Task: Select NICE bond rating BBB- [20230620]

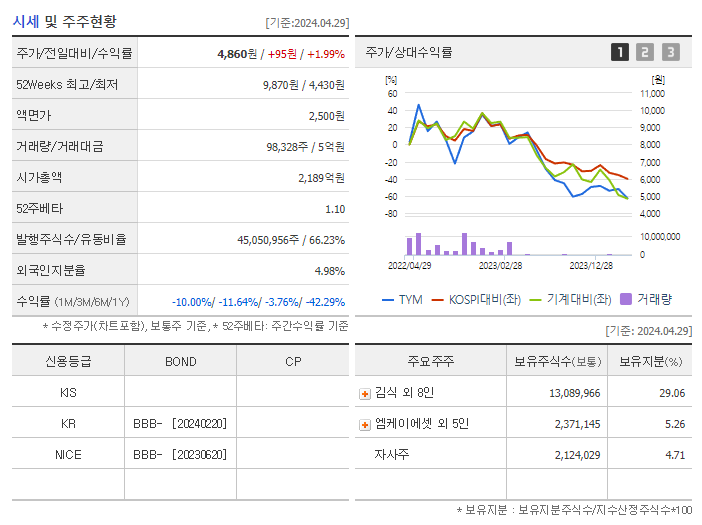Action: 180,455
